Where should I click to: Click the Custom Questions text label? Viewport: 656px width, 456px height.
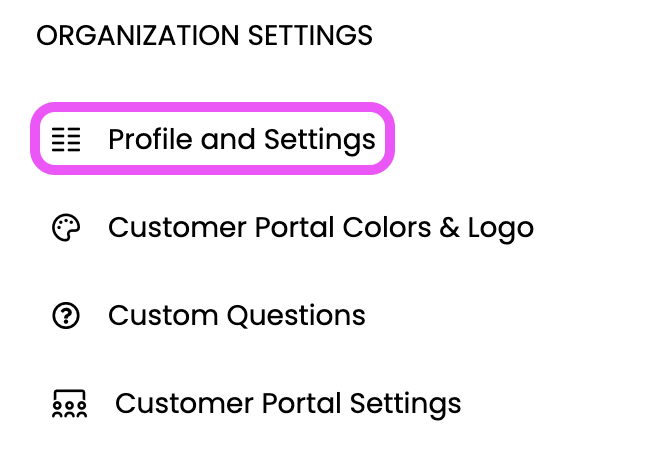(237, 315)
